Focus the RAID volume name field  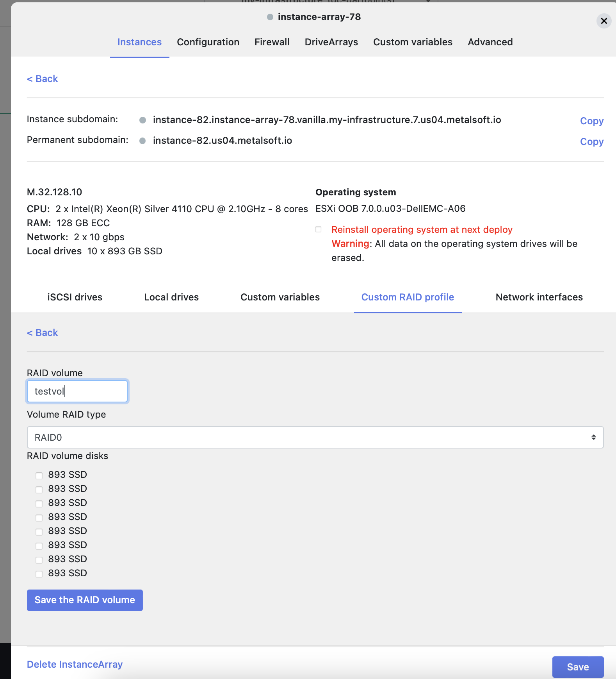coord(77,391)
